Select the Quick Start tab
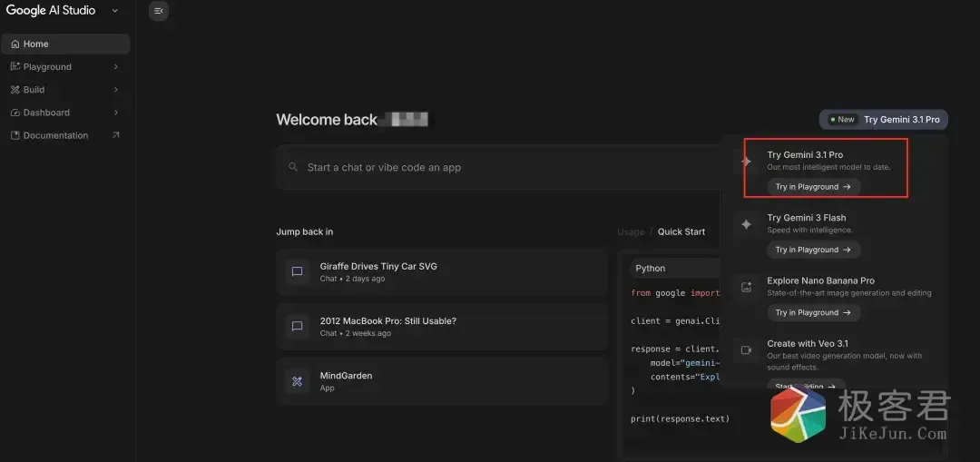The width and height of the screenshot is (980, 462). 681,231
